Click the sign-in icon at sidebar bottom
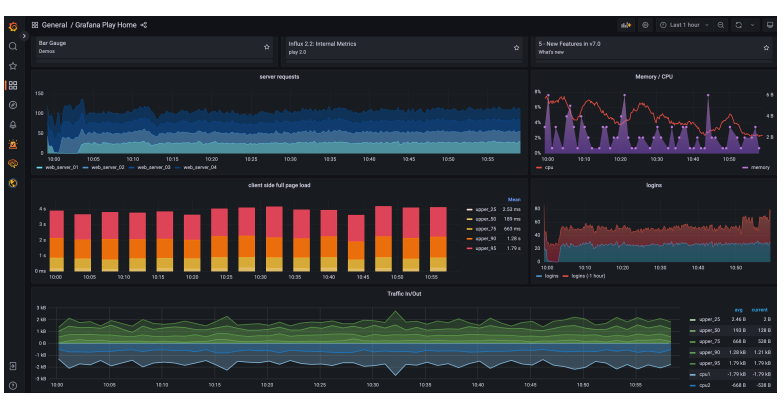 click(14, 366)
